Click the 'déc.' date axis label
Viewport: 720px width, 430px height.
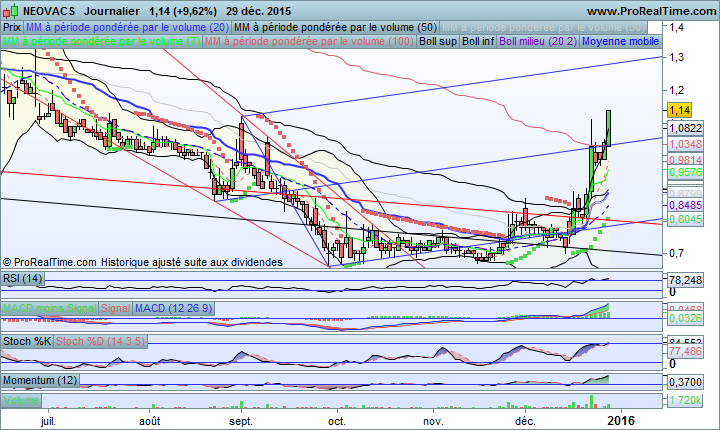[x=525, y=421]
